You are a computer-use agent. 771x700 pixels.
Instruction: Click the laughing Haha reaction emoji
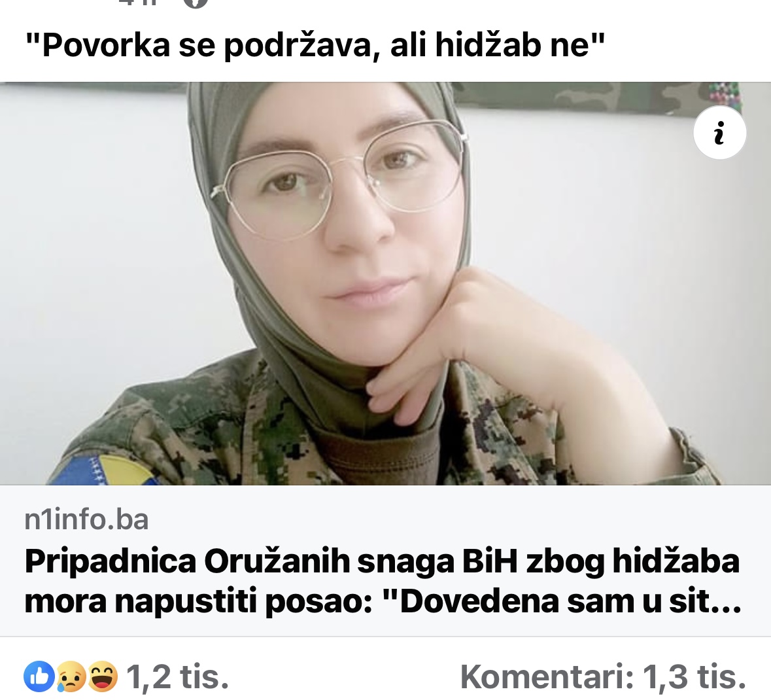tap(103, 676)
